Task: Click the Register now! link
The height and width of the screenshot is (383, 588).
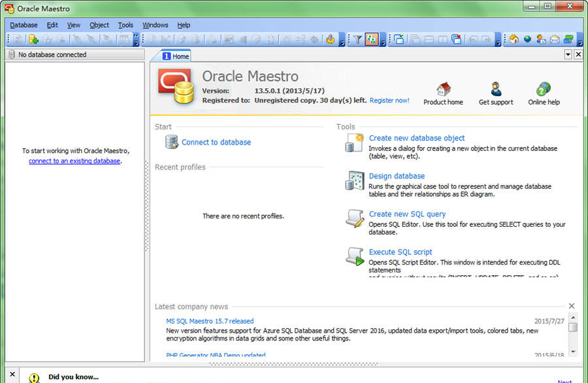Action: (389, 101)
